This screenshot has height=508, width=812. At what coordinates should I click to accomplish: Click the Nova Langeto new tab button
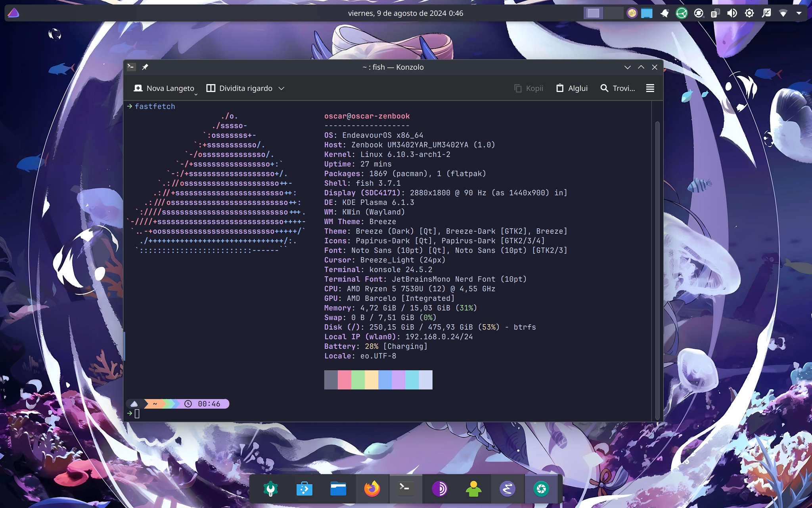pos(164,88)
